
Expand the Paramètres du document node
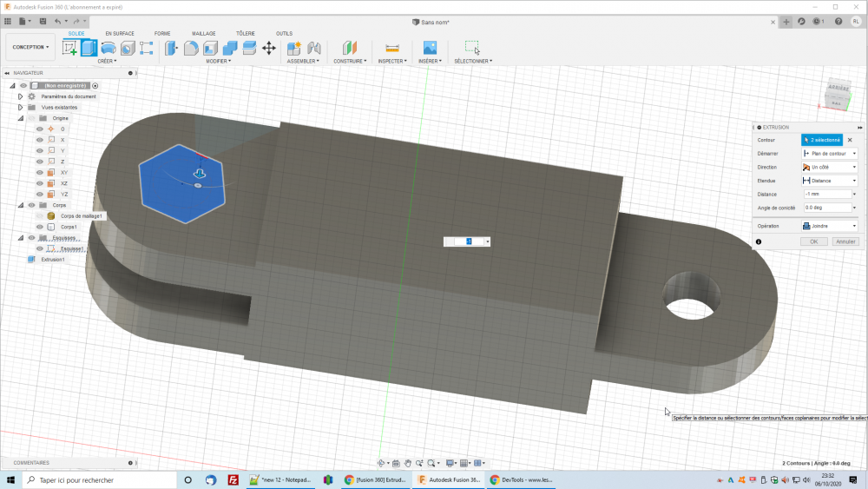pos(20,96)
